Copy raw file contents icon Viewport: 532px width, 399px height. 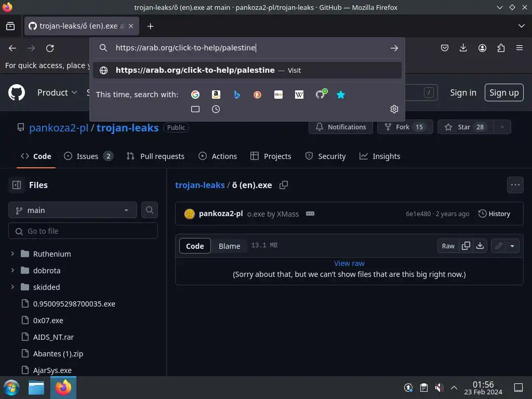pos(466,246)
